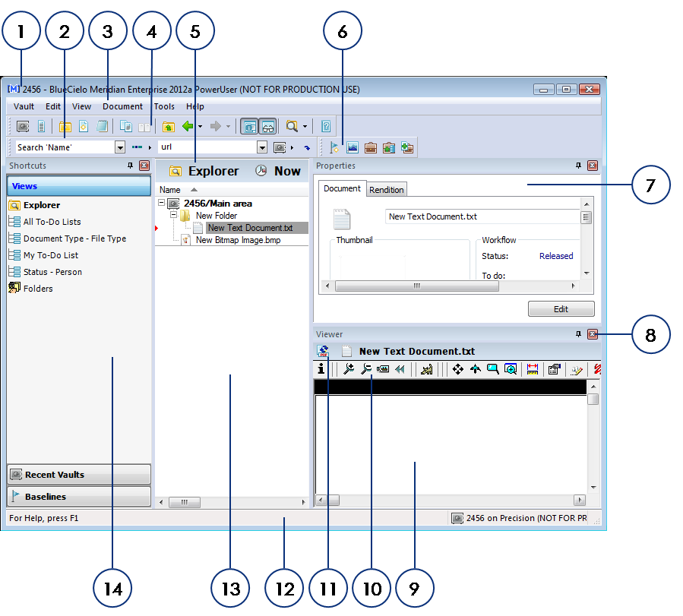Click the Explorer tree horizontal scrollbar thumb

(x=185, y=502)
